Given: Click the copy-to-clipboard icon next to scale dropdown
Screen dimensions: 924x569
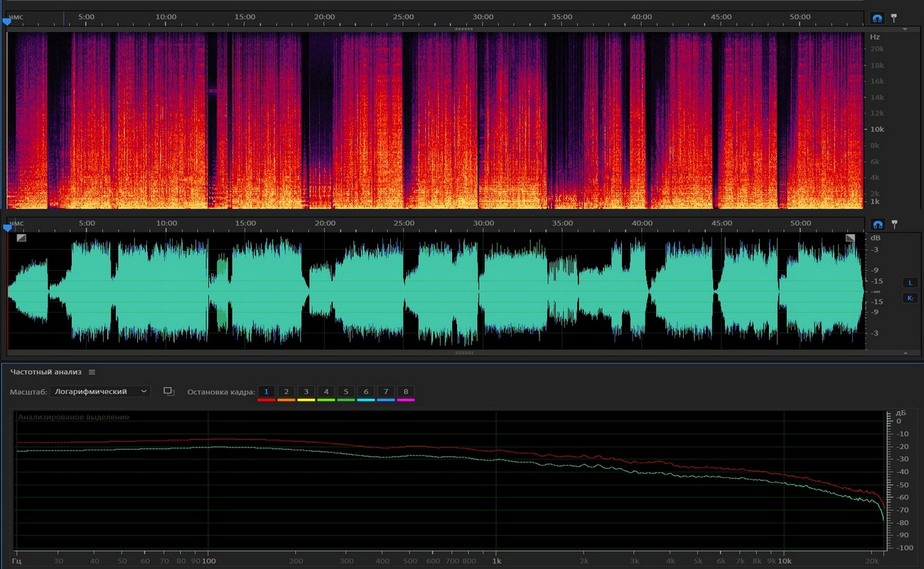Looking at the screenshot, I should pos(168,391).
